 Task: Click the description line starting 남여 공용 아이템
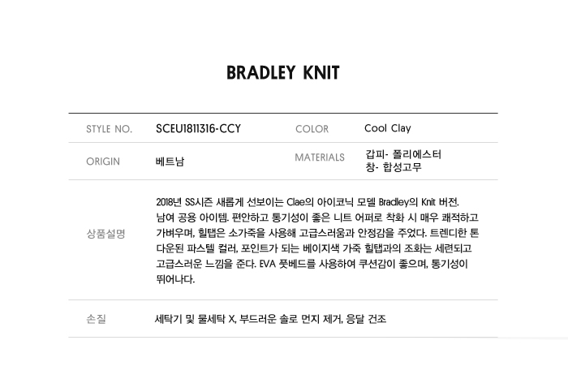tap(316, 218)
